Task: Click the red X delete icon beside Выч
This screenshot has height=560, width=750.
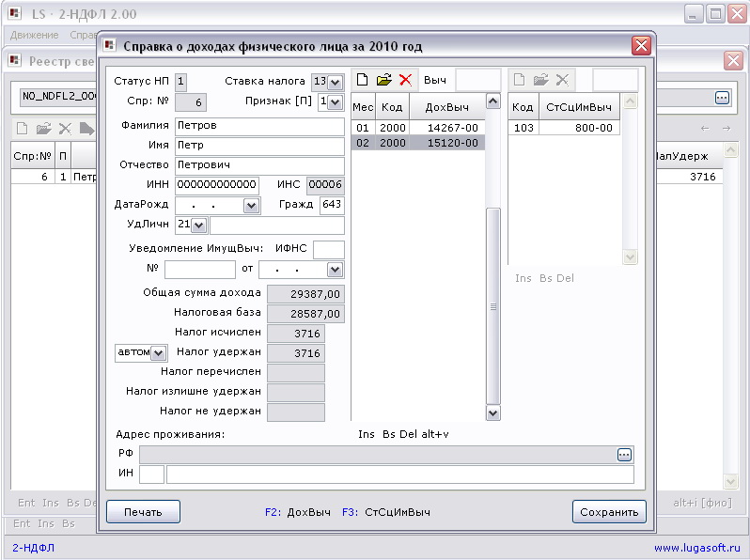Action: pos(405,80)
